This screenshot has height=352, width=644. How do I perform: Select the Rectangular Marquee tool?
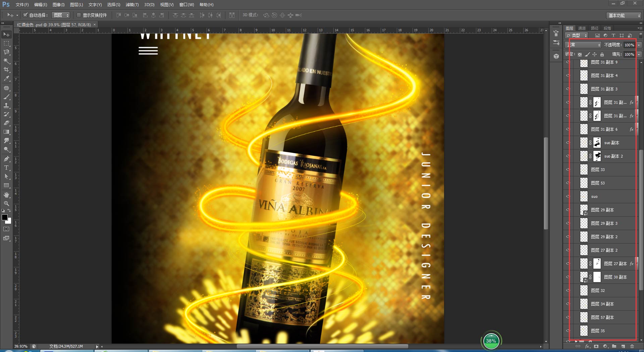point(6,43)
